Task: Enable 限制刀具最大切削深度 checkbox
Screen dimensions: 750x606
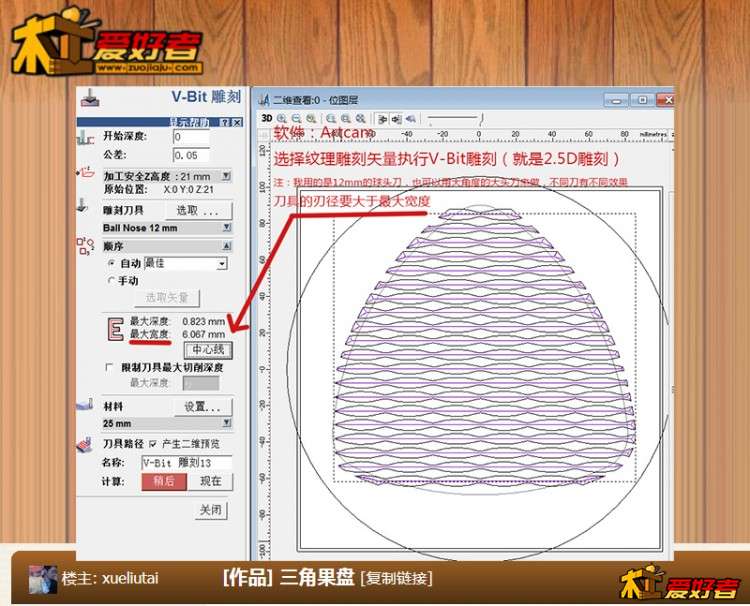Action: click(109, 367)
